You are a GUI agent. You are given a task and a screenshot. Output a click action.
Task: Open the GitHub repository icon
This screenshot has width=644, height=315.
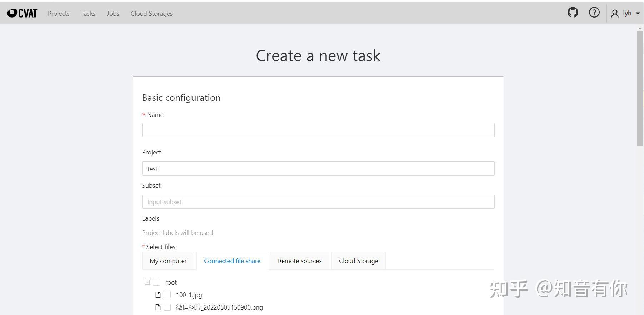pyautogui.click(x=573, y=13)
